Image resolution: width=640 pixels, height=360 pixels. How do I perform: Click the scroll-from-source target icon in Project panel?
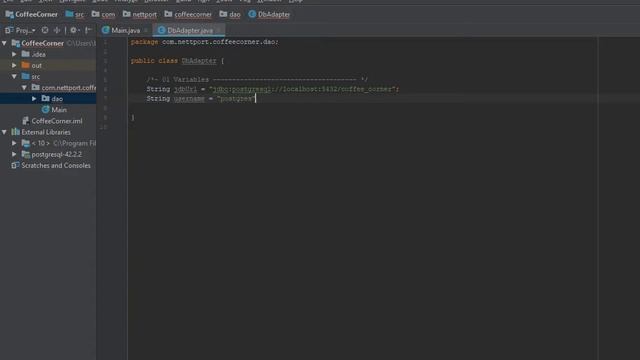(45, 30)
